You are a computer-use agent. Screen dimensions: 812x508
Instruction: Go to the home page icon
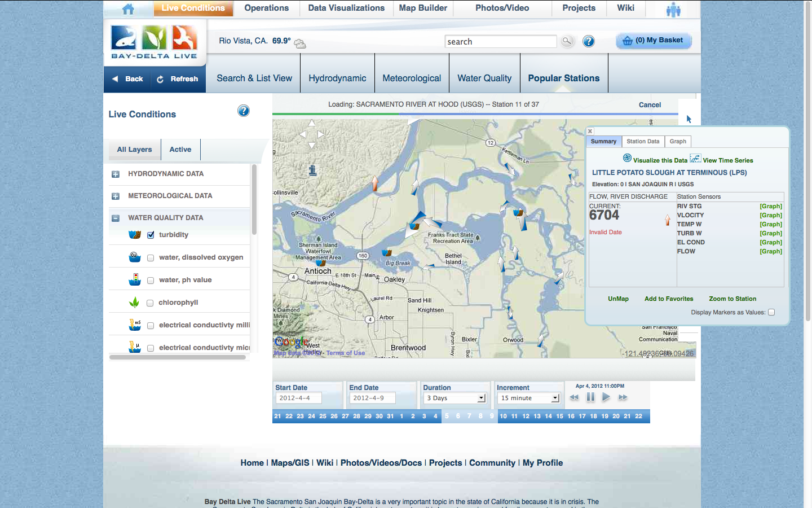tap(128, 9)
